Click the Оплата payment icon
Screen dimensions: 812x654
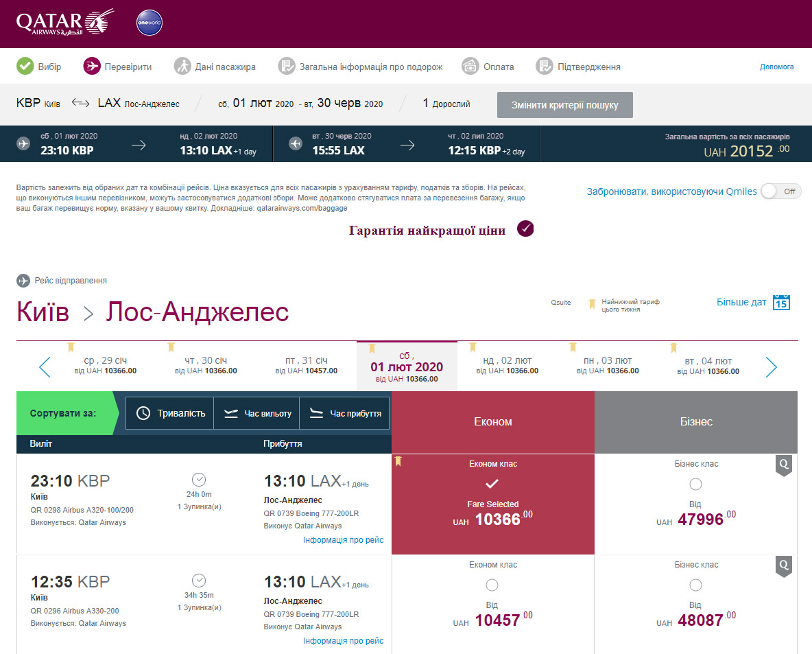pyautogui.click(x=470, y=67)
